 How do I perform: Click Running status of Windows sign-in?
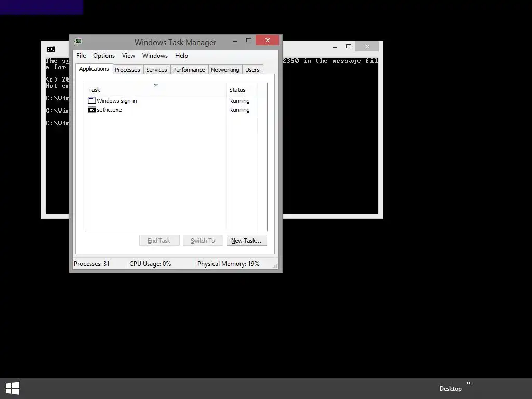pos(239,101)
